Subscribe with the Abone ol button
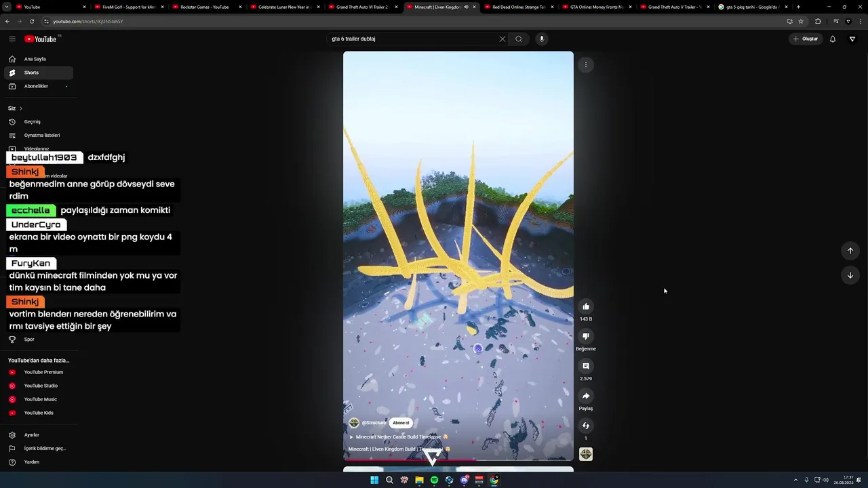This screenshot has width=868, height=488. (x=401, y=423)
